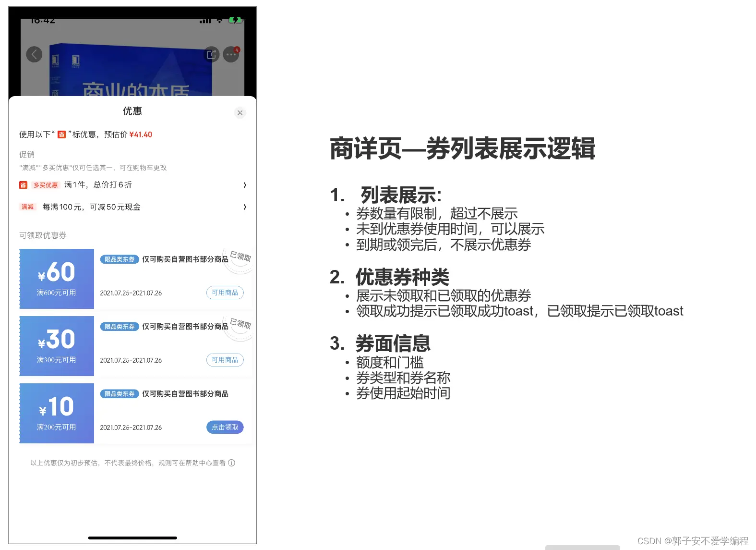756x550 pixels.
Task: Click the bullet 券数量有限制，超过不展示
Action: [x=437, y=213]
